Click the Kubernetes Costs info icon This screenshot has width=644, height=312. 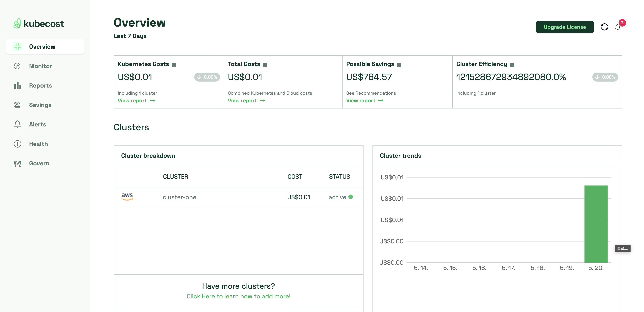coord(174,65)
